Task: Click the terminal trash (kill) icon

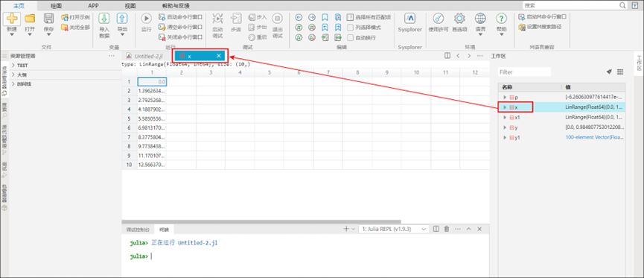Action: tap(447, 229)
